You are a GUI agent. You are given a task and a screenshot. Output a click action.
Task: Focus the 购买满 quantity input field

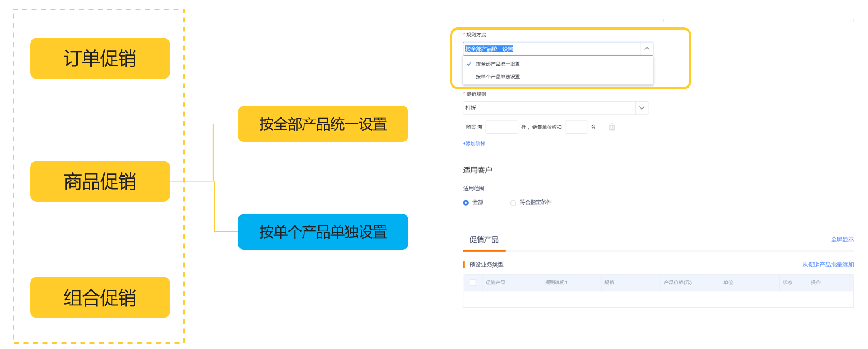501,127
